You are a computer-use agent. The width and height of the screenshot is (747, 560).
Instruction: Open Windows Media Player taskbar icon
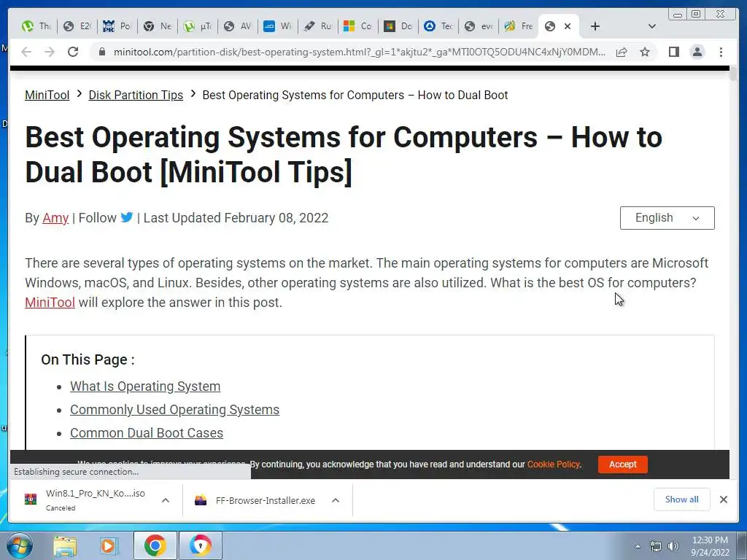(x=109, y=545)
